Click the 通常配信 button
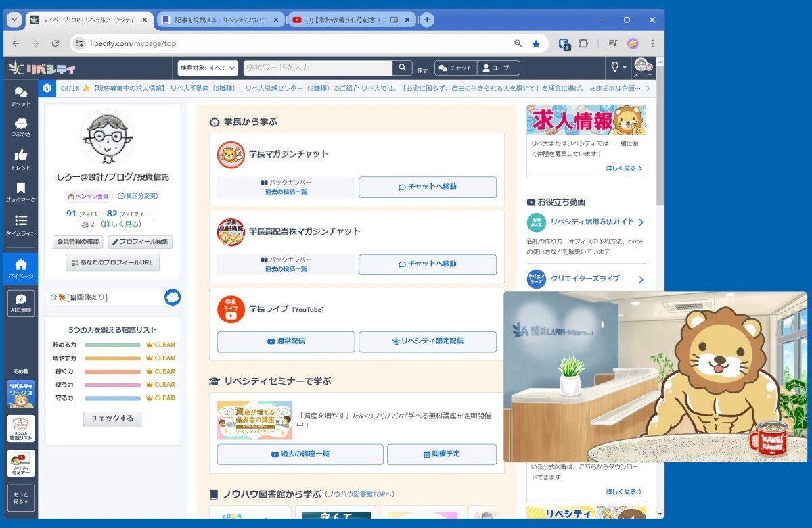Image resolution: width=812 pixels, height=528 pixels. [x=286, y=341]
